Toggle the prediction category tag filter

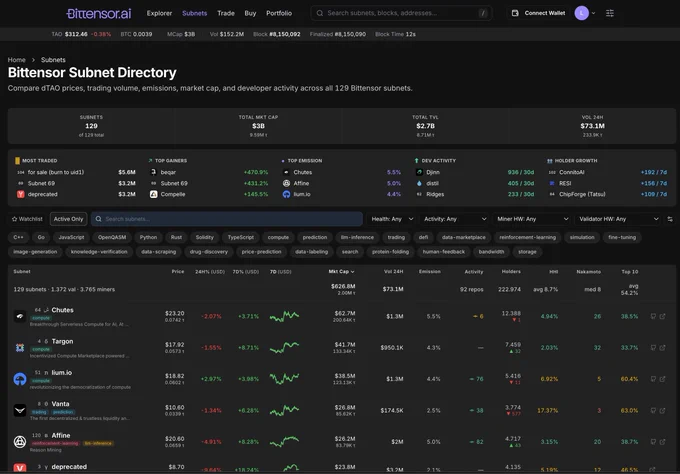pos(315,237)
